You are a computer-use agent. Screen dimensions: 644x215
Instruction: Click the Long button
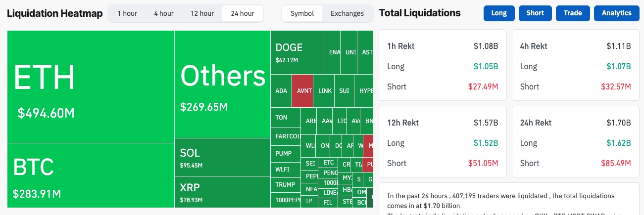pyautogui.click(x=499, y=13)
